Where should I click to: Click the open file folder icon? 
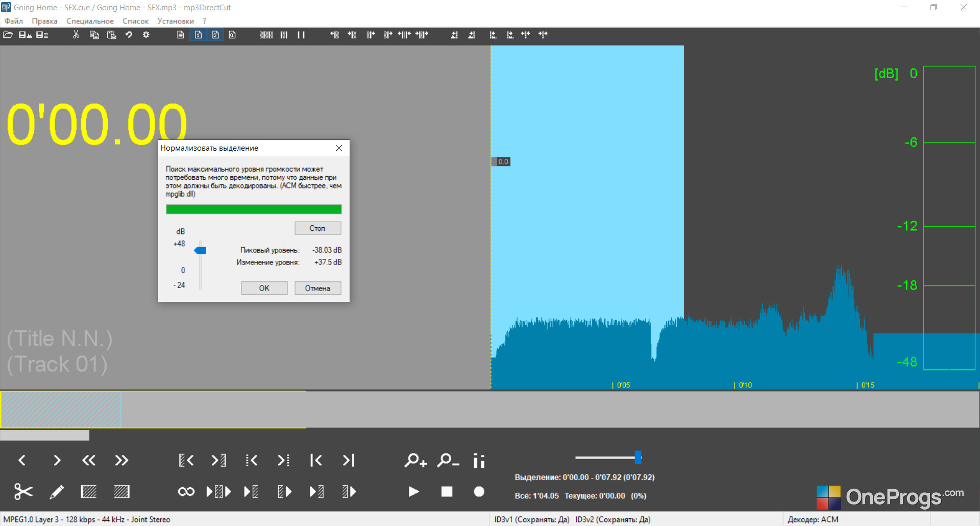pyautogui.click(x=8, y=35)
